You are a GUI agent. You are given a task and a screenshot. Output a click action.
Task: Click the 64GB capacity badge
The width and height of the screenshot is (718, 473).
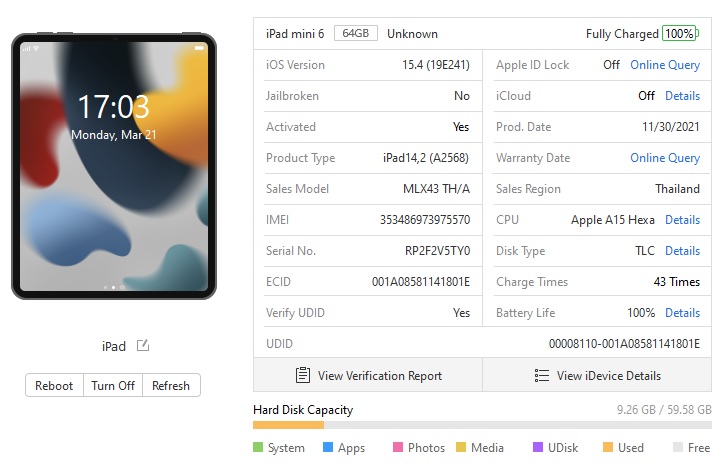tap(356, 33)
